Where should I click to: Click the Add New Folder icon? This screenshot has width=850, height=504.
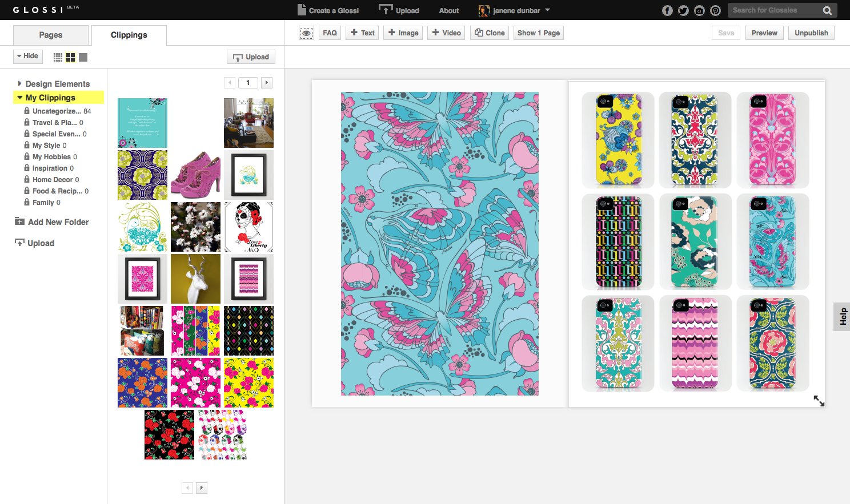tap(19, 221)
